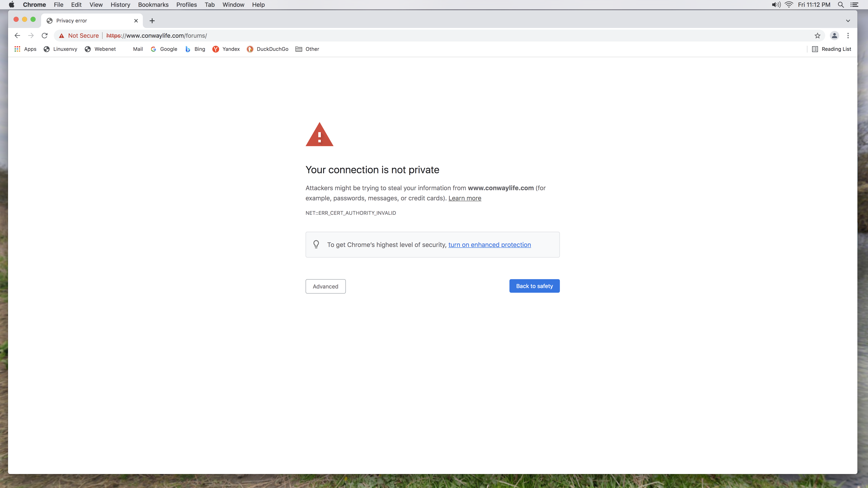Reload the page with the refresh icon
This screenshot has height=488, width=868.
coord(45,36)
